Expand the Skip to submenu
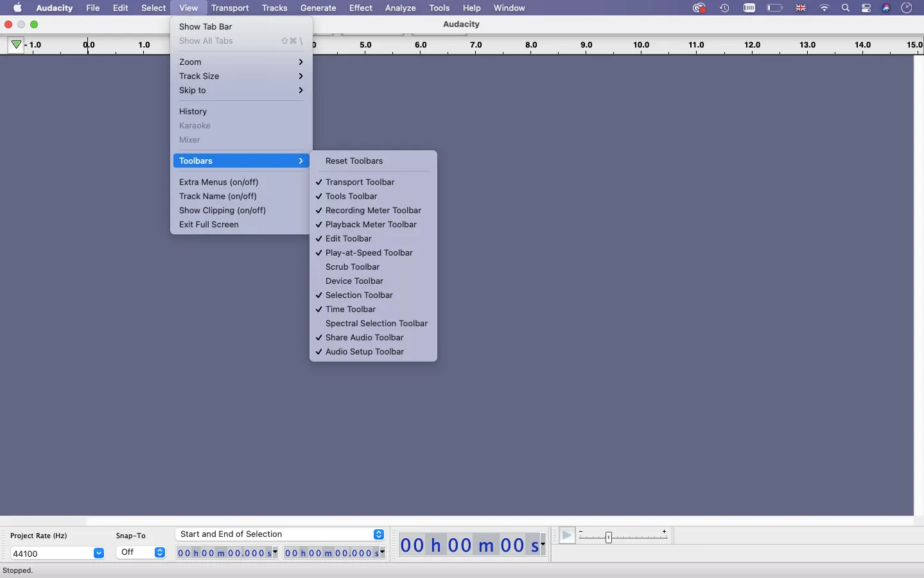Viewport: 924px width, 578px height. (241, 91)
